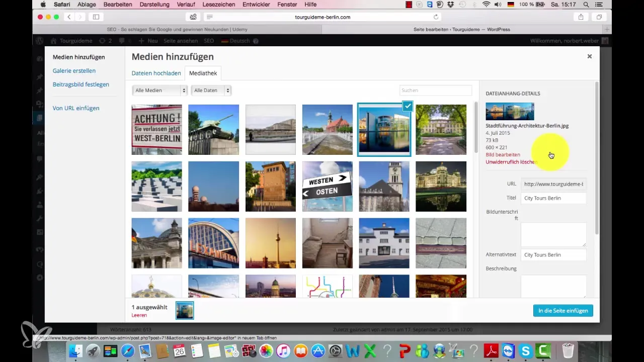Select Von URL einfügen option

(76, 108)
